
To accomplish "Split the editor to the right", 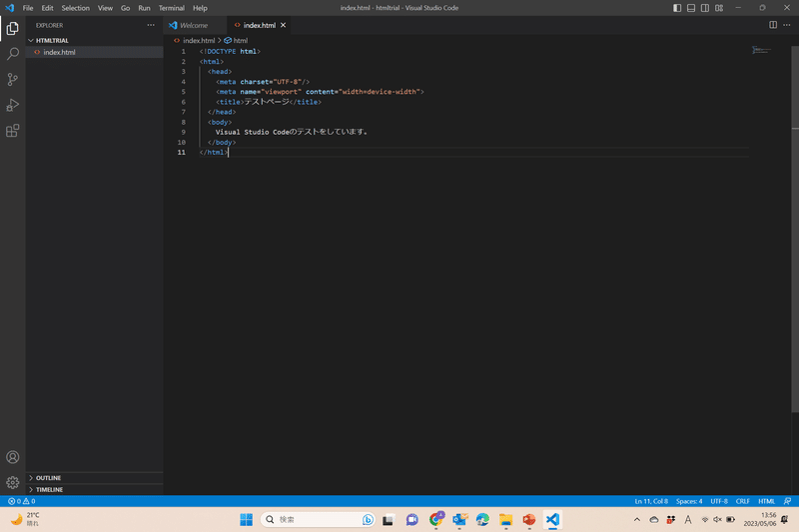I will point(773,25).
